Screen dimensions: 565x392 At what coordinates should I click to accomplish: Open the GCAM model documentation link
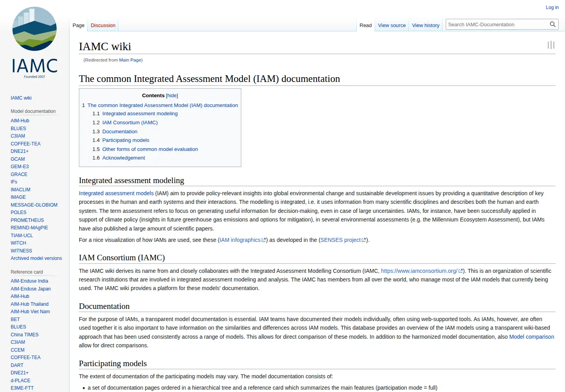pyautogui.click(x=18, y=159)
